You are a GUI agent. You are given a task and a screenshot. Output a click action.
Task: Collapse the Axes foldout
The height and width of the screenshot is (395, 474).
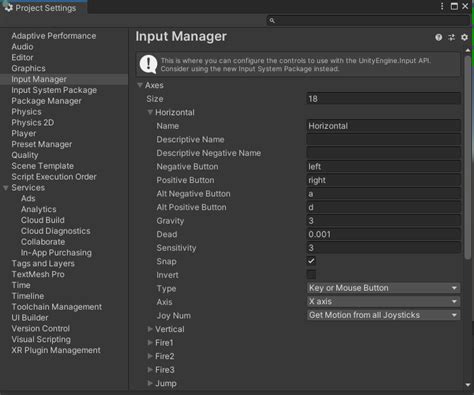point(140,85)
